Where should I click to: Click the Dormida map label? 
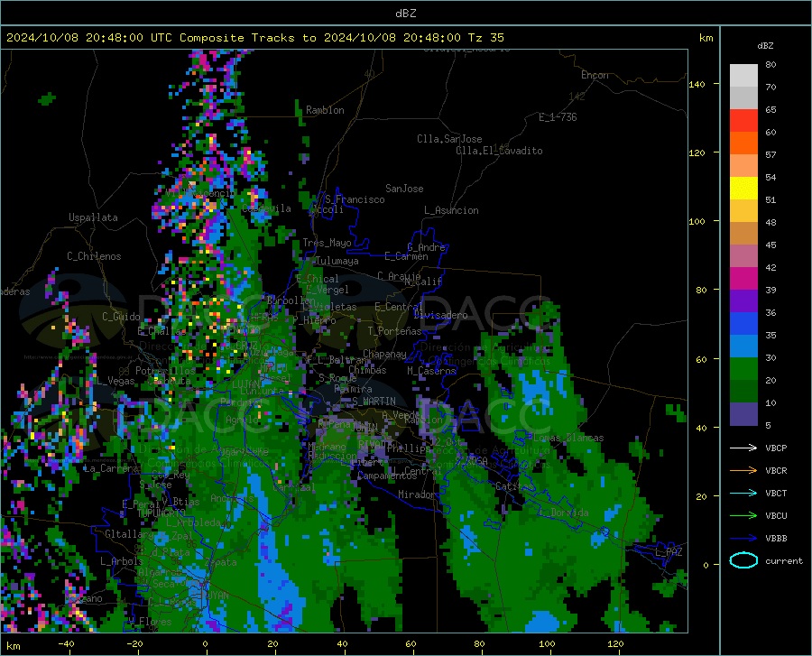pyautogui.click(x=569, y=513)
